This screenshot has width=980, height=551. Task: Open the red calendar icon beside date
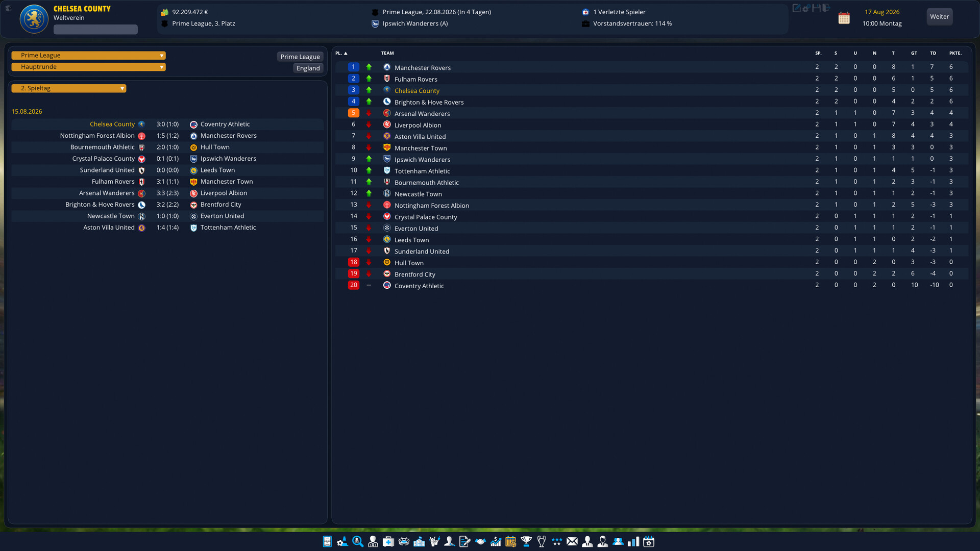point(844,18)
